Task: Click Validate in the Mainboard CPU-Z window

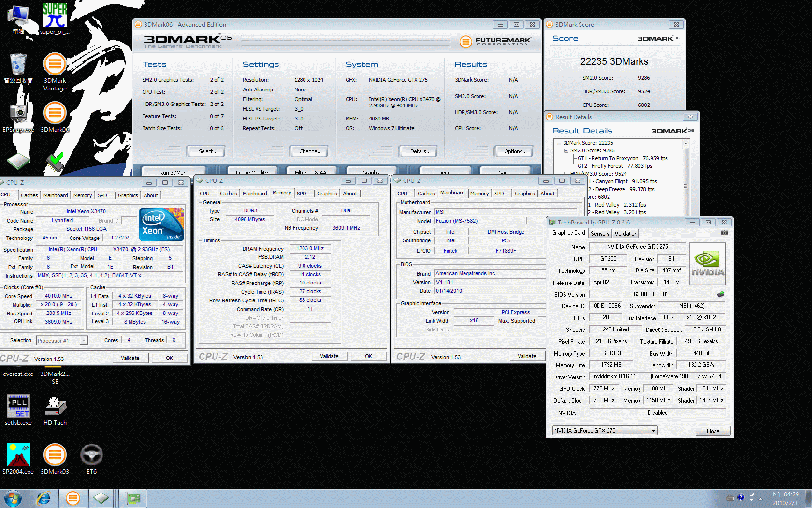Action: tap(527, 356)
